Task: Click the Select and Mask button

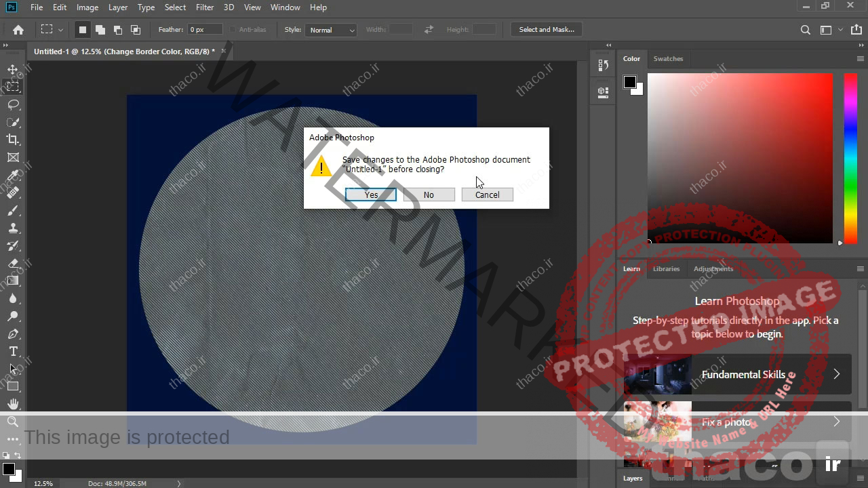Action: click(547, 30)
